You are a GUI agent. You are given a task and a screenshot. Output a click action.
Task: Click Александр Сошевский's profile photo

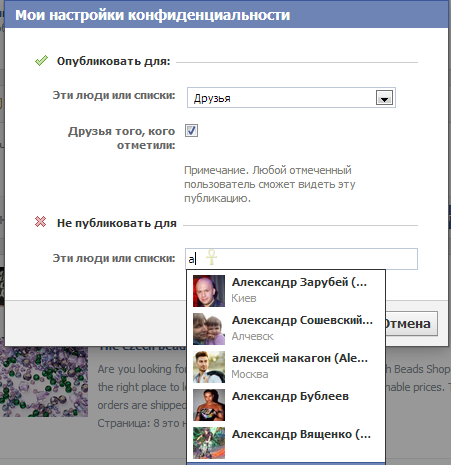(209, 329)
